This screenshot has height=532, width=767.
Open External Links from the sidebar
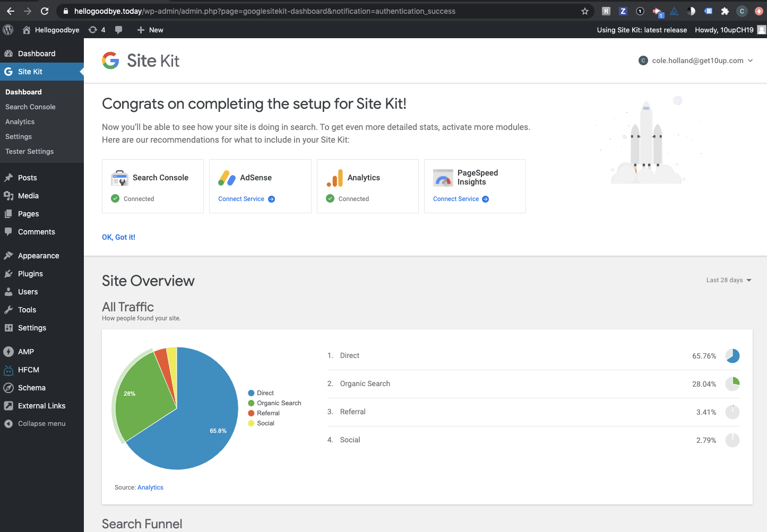click(x=42, y=406)
